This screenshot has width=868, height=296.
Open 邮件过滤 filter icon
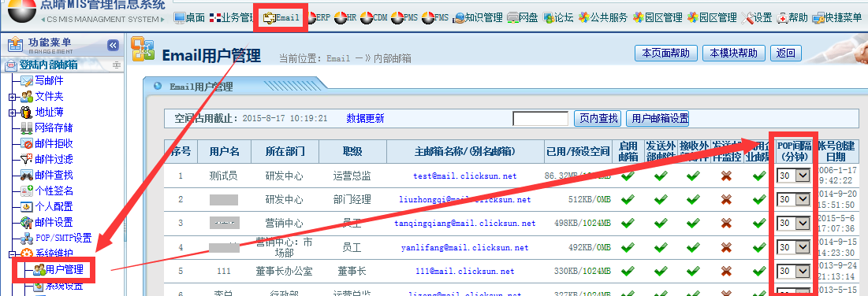coord(27,159)
